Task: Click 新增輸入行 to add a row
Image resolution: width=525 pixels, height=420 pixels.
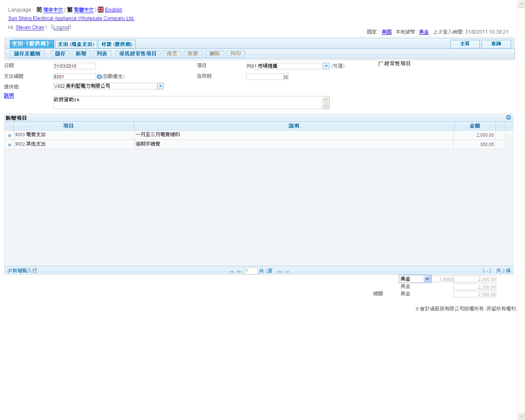Action: [23, 271]
